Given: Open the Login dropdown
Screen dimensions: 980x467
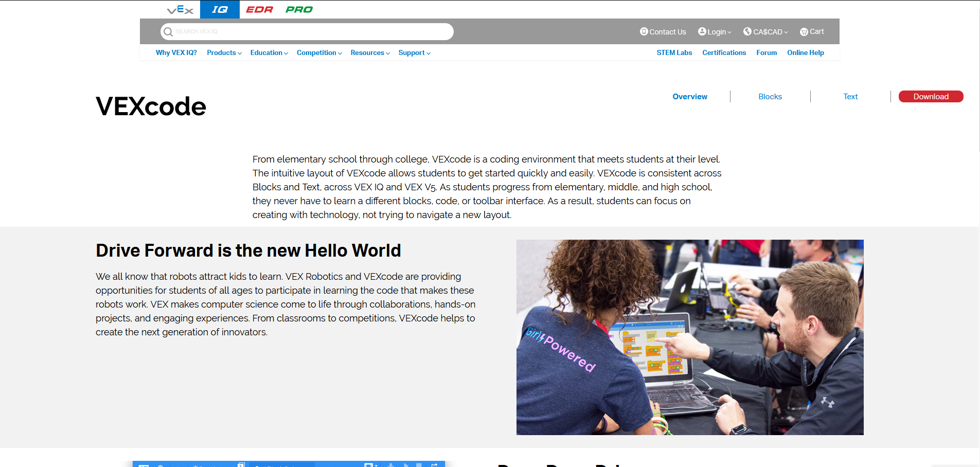Looking at the screenshot, I should coord(715,32).
